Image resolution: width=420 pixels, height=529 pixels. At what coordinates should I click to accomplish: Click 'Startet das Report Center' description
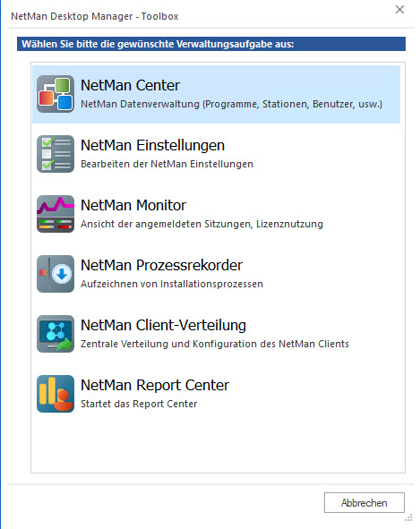[x=139, y=404]
